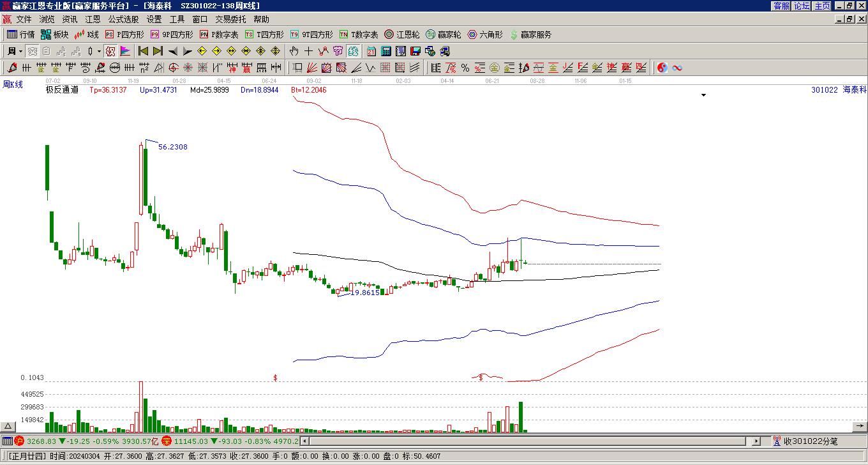Open the 江恩 menu
Viewport: 868px width, 465px height.
(93, 19)
